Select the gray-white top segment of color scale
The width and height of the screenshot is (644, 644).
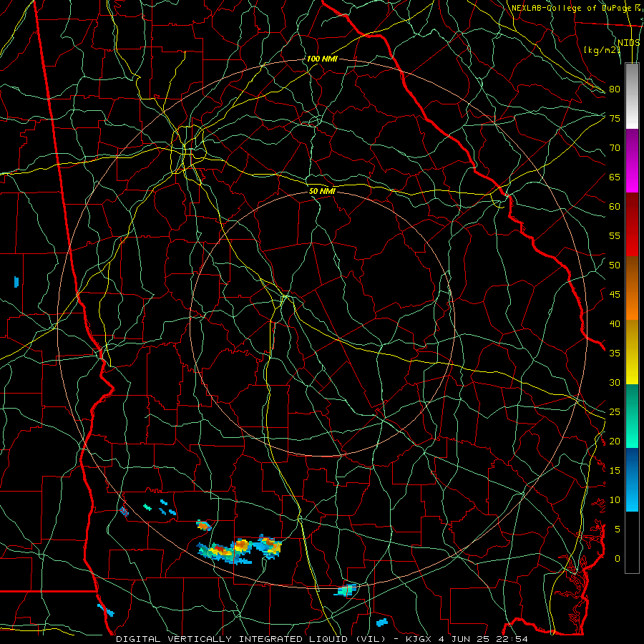[x=632, y=96]
